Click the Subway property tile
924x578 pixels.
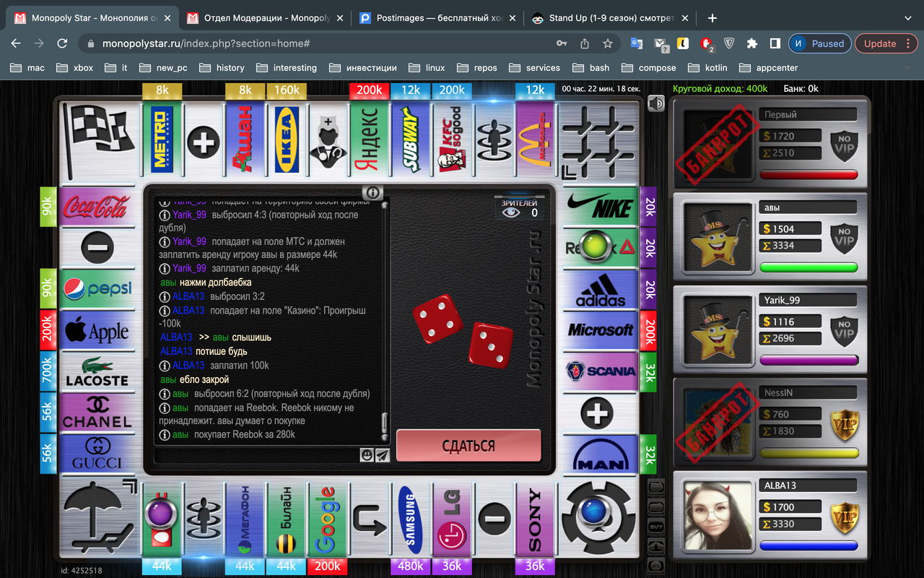tap(411, 139)
